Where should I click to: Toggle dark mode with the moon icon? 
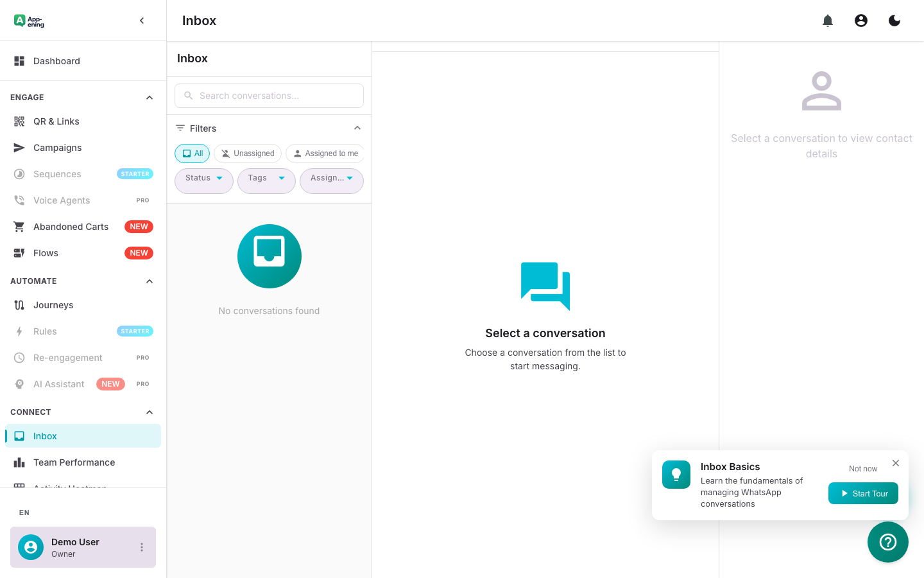pyautogui.click(x=894, y=20)
